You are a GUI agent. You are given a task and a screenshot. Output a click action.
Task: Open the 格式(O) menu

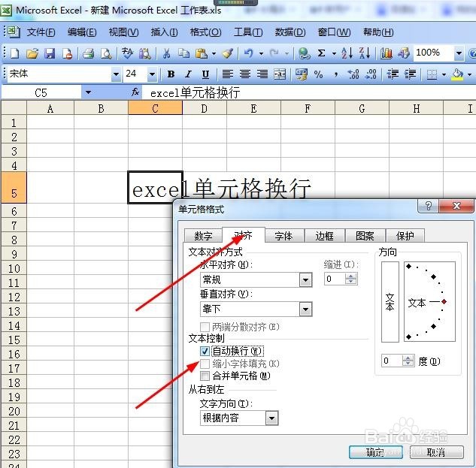[205, 32]
